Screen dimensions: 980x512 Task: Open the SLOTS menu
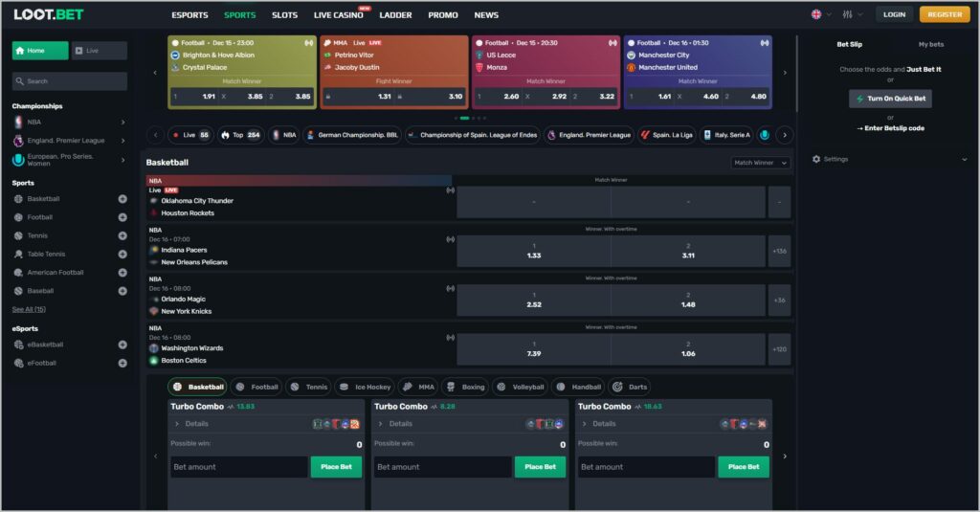(284, 15)
